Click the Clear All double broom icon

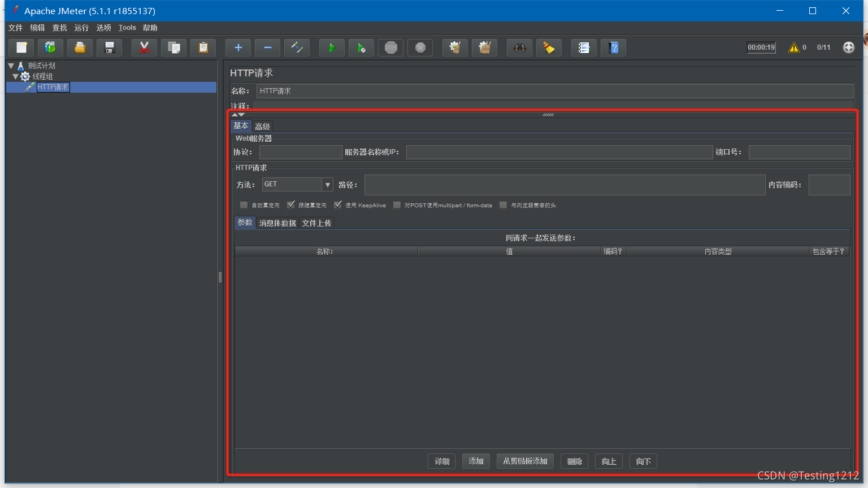pyautogui.click(x=485, y=47)
